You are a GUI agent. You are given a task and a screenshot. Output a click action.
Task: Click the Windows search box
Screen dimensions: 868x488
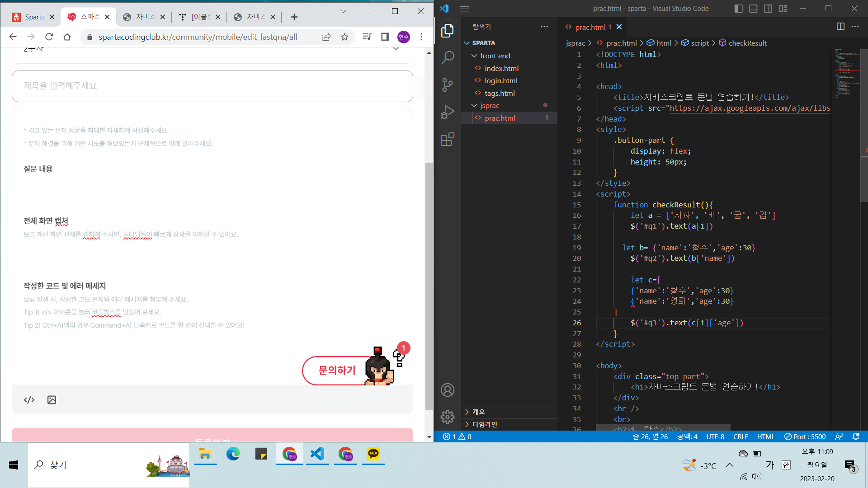[x=108, y=465]
